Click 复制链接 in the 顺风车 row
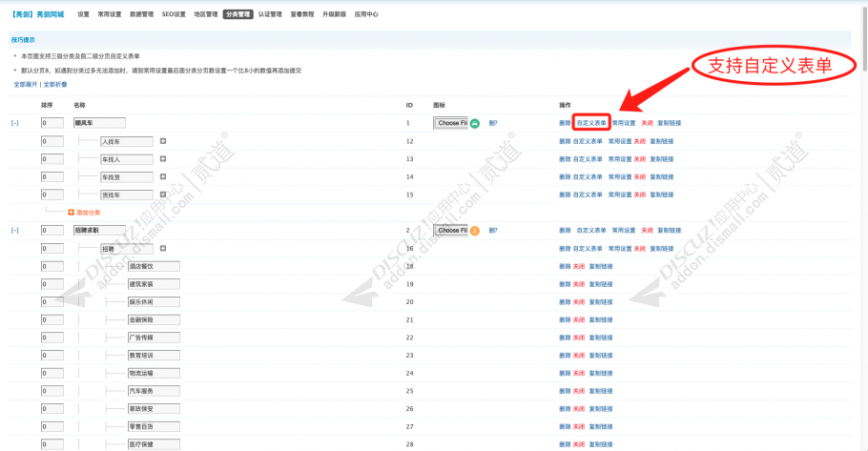 pyautogui.click(x=670, y=123)
